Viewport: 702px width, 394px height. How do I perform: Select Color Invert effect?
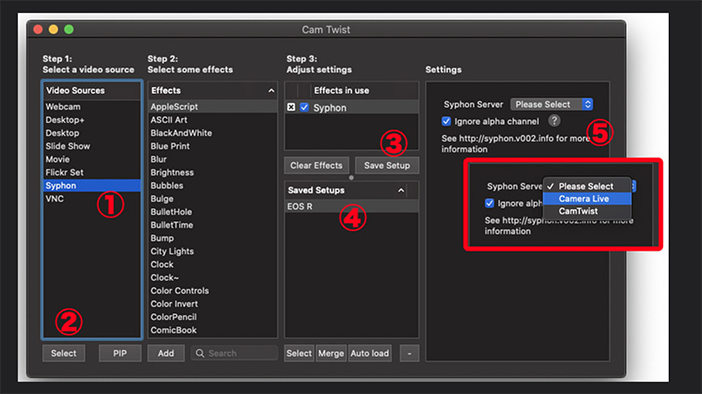pyautogui.click(x=213, y=304)
